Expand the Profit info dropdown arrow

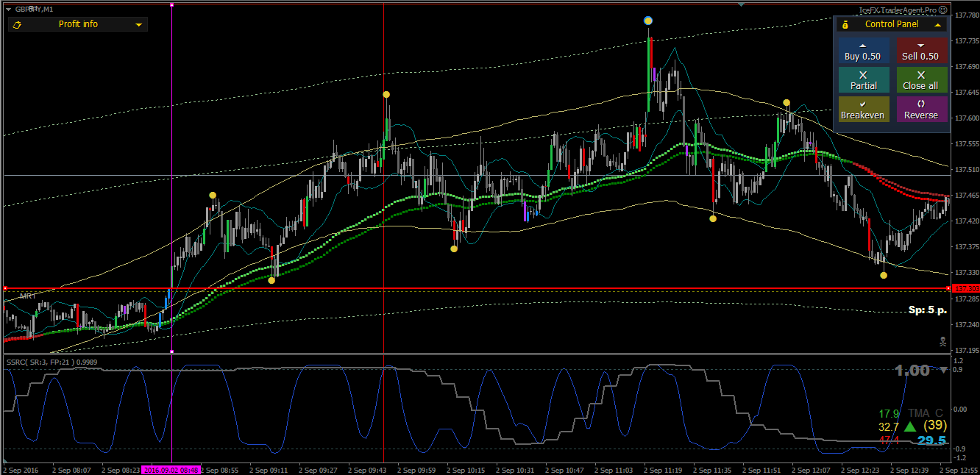[138, 25]
